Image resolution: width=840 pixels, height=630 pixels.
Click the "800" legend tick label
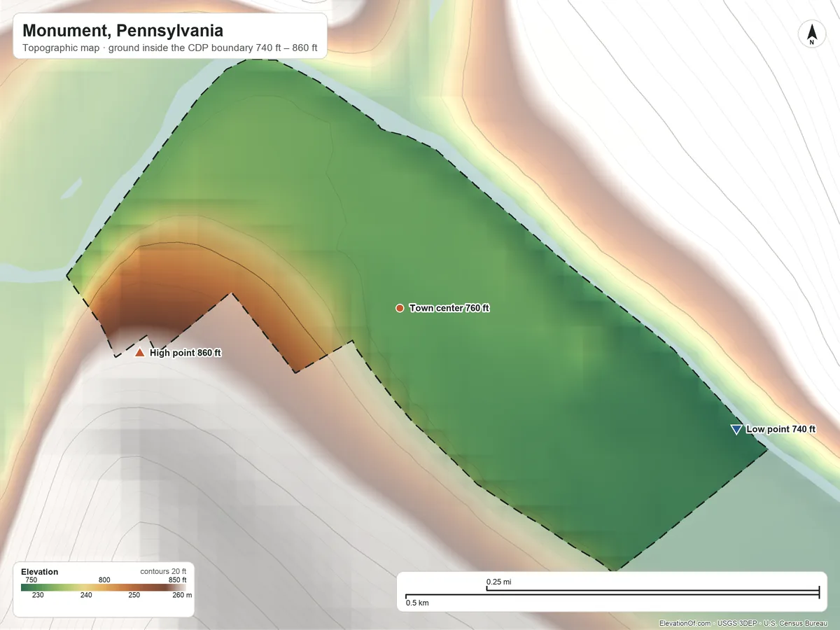point(105,580)
